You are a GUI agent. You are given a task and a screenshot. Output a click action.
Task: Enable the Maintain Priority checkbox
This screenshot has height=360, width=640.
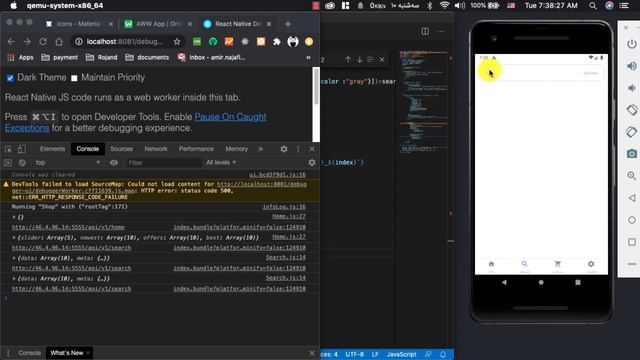tap(74, 78)
